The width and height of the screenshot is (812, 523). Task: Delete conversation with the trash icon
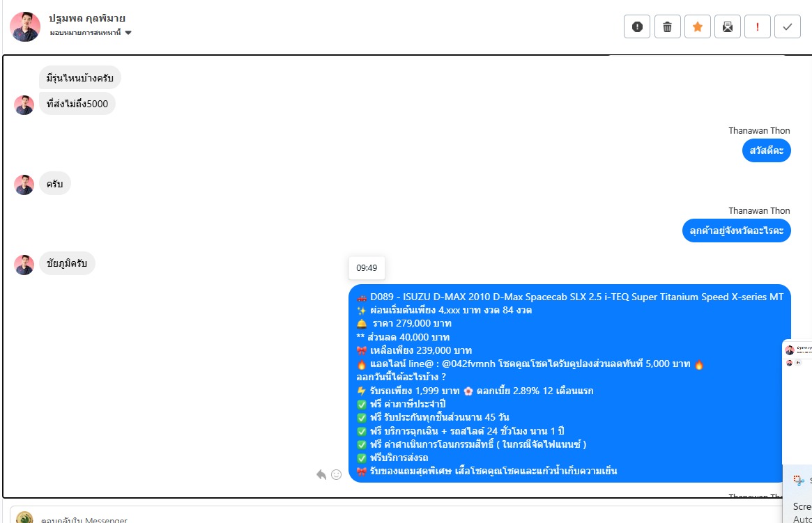point(667,27)
